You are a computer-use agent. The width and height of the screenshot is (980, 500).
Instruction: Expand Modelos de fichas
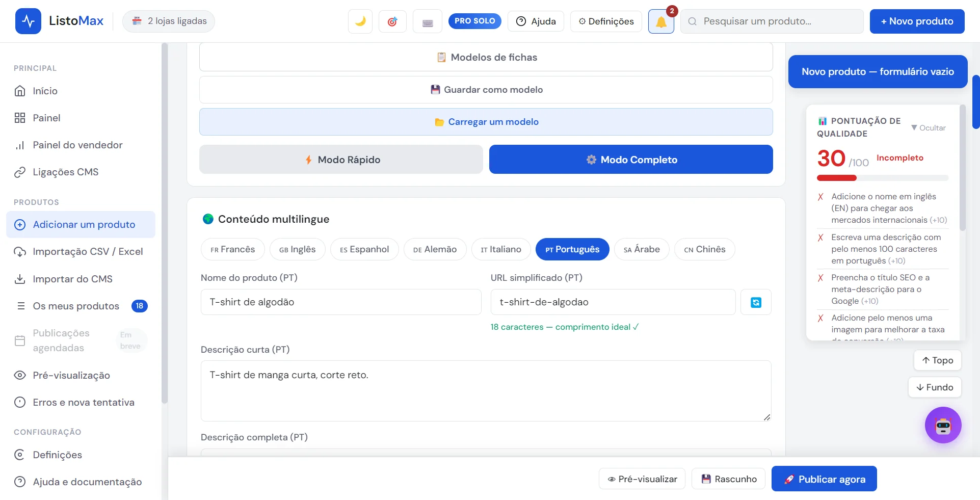point(486,57)
